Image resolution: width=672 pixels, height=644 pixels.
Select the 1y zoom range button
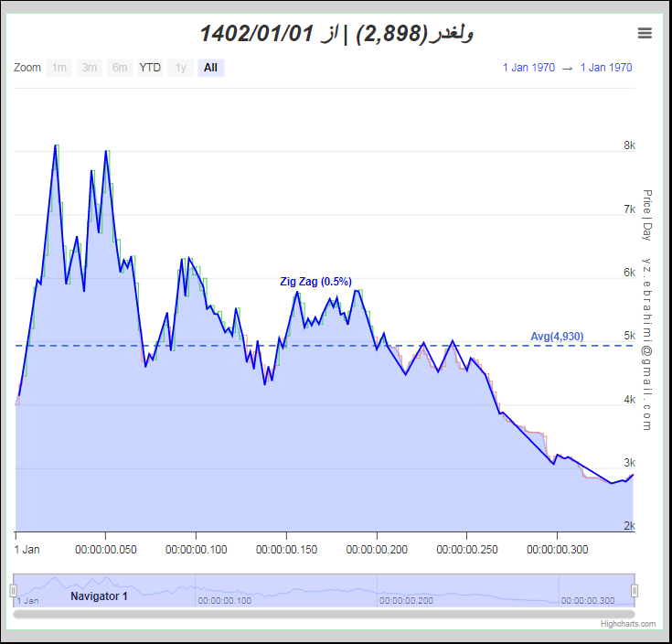[180, 68]
